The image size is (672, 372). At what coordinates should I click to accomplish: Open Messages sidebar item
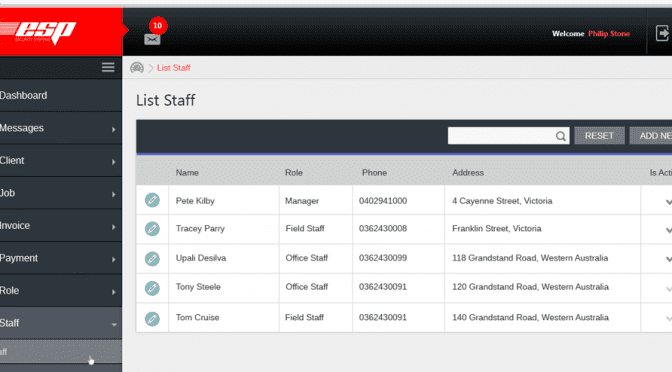point(61,128)
